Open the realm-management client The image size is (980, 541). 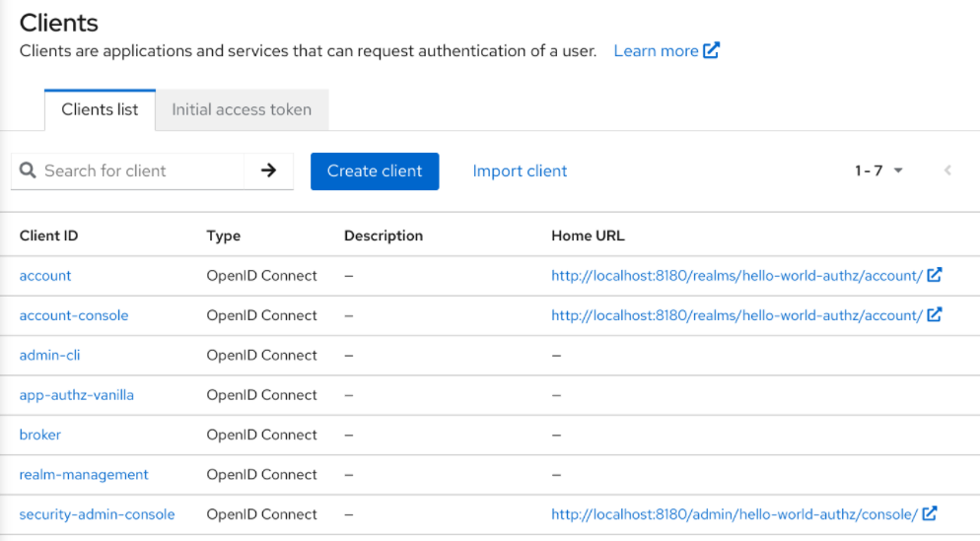tap(84, 474)
